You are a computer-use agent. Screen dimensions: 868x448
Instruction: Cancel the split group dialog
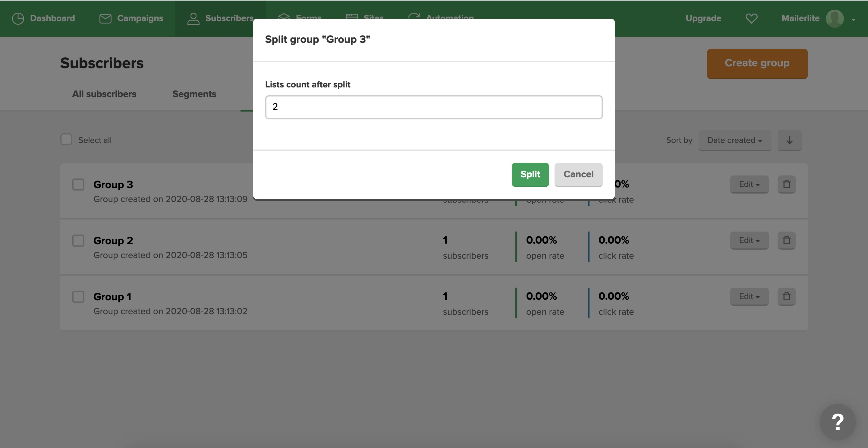coord(578,174)
